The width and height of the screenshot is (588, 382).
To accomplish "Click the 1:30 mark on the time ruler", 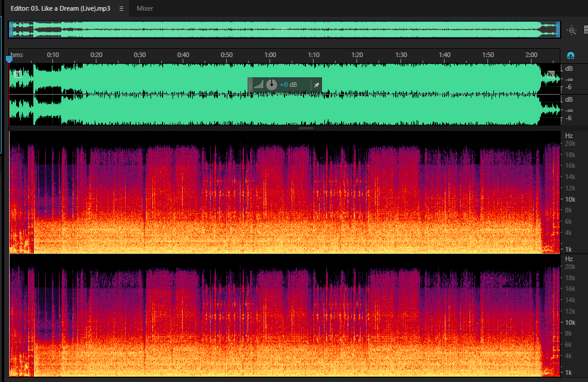I will pos(401,55).
